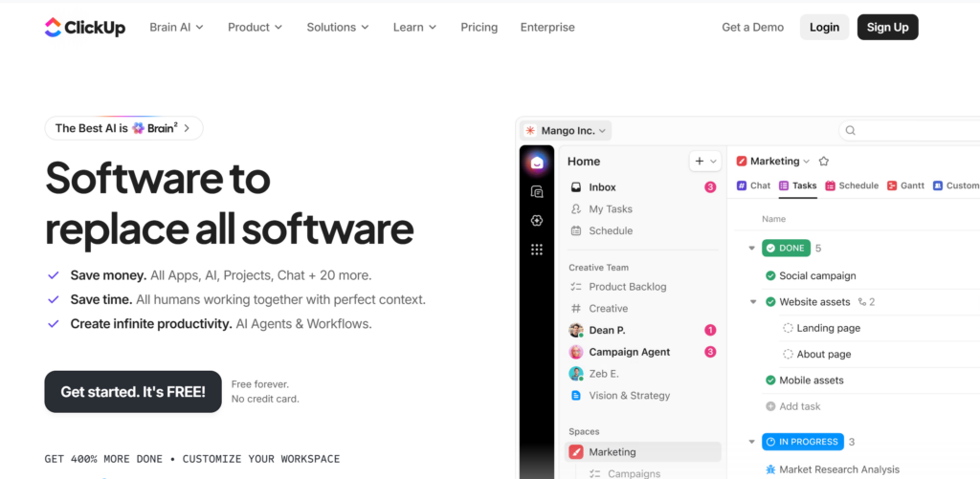Switch to the Chat tab

754,185
